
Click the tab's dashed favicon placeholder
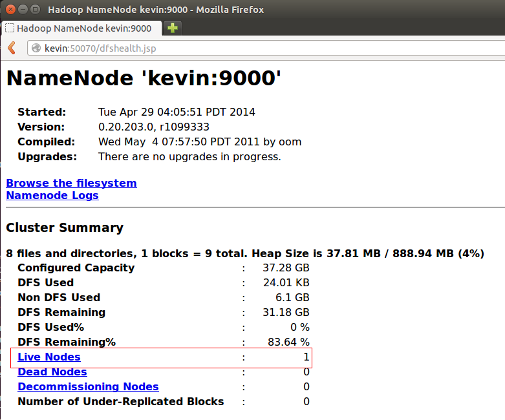[x=10, y=28]
